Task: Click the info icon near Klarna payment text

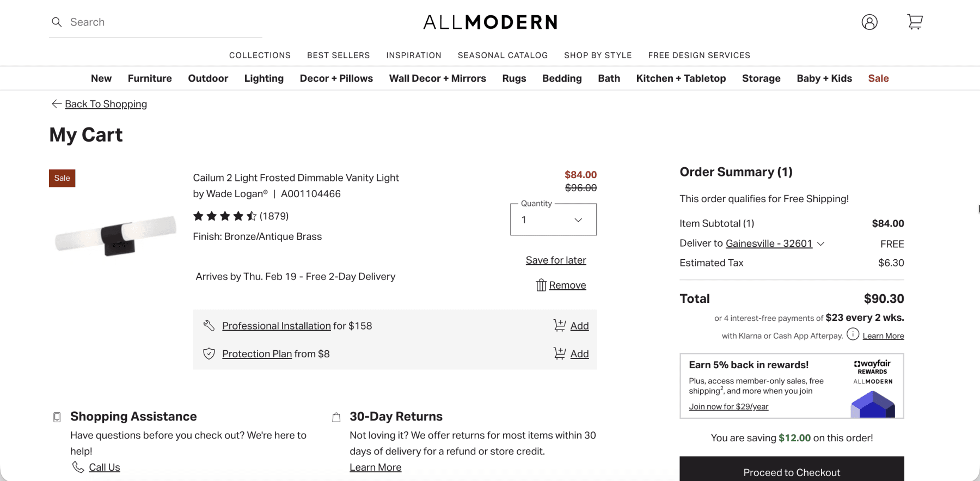Action: [x=852, y=335]
